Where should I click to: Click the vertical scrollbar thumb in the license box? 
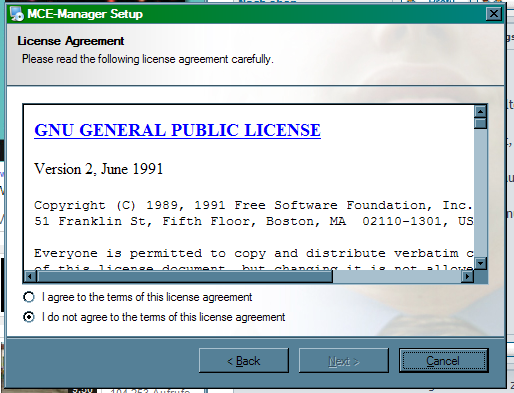click(480, 123)
